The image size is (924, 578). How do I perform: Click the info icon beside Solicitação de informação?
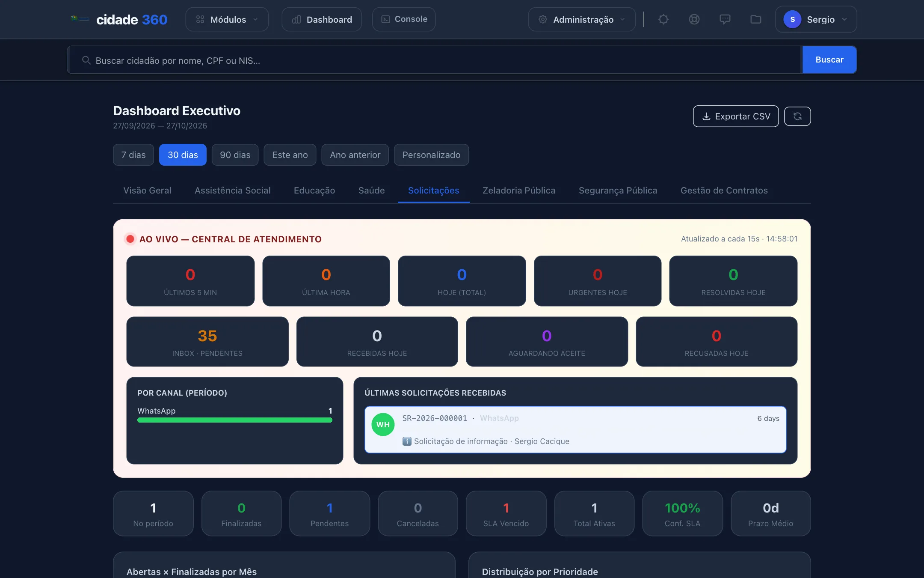[407, 441]
